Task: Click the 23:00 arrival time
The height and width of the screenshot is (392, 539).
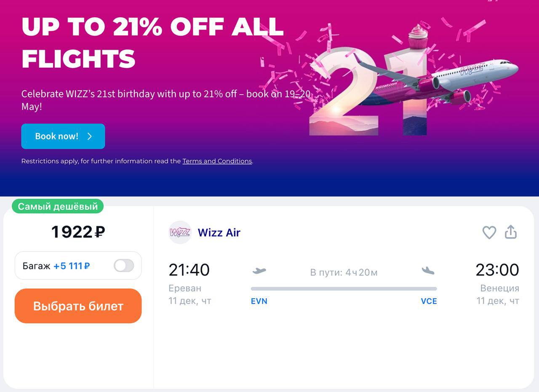Action: click(x=497, y=270)
